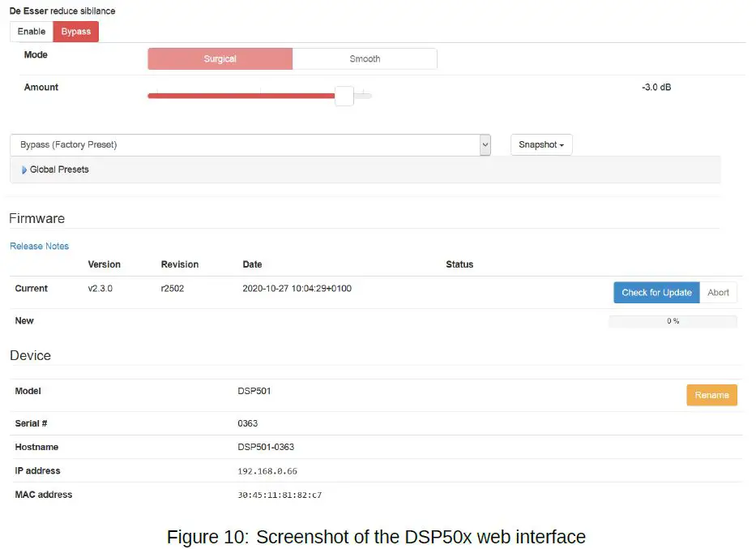Switch the De Esser to Bypass

point(75,31)
